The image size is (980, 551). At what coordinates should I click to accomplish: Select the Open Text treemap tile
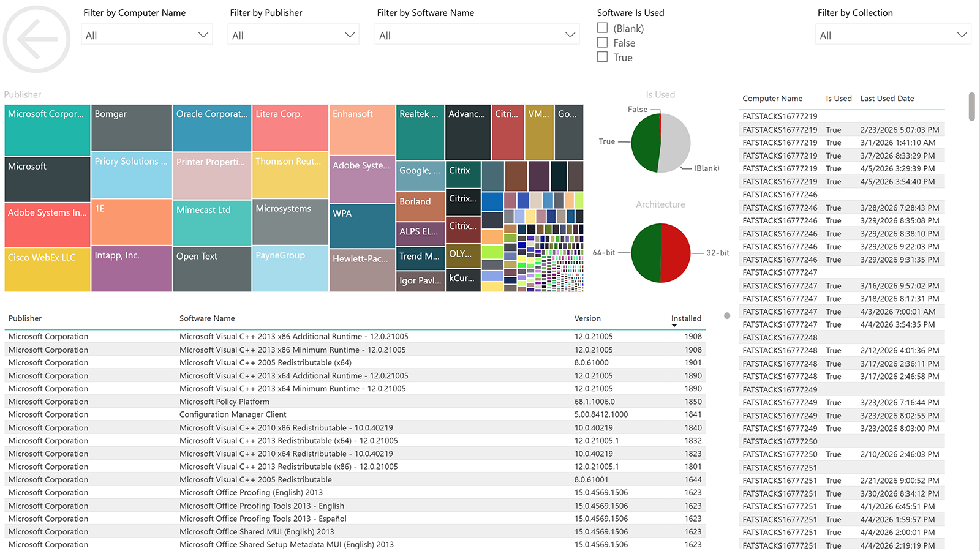click(x=212, y=269)
